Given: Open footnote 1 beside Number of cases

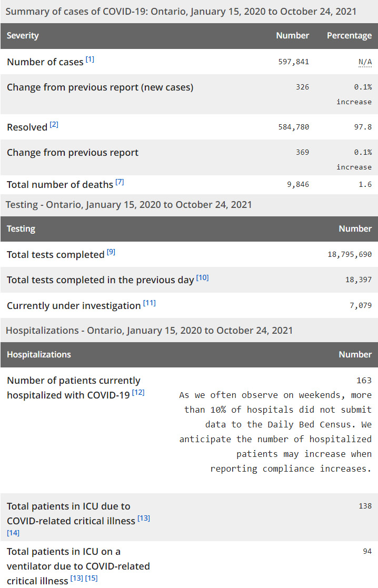Looking at the screenshot, I should (90, 59).
